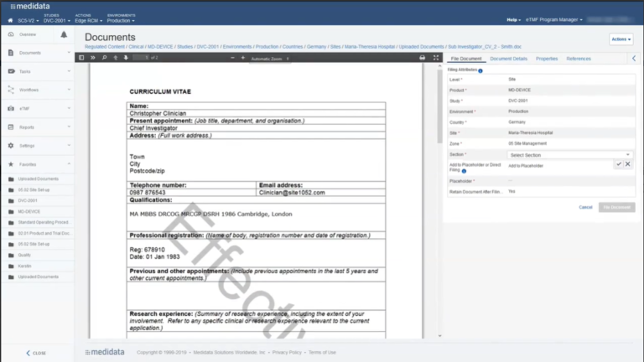Open the Actions dropdown button
The width and height of the screenshot is (644, 362).
[x=621, y=39]
